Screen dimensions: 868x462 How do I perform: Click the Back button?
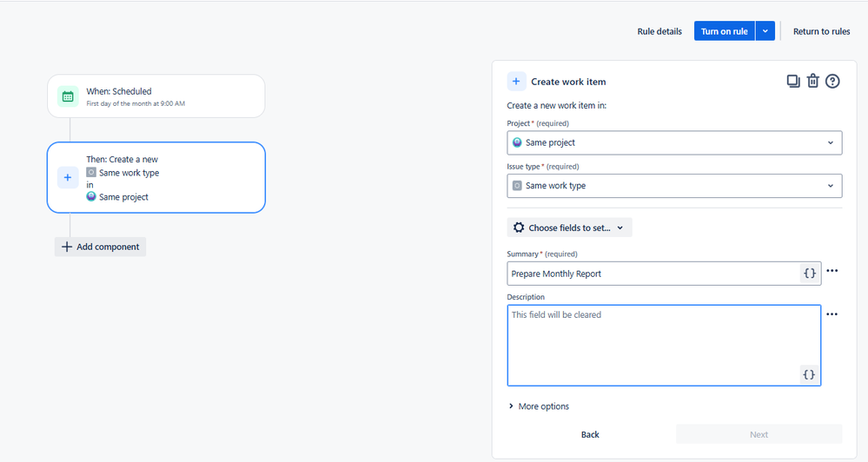coord(590,434)
